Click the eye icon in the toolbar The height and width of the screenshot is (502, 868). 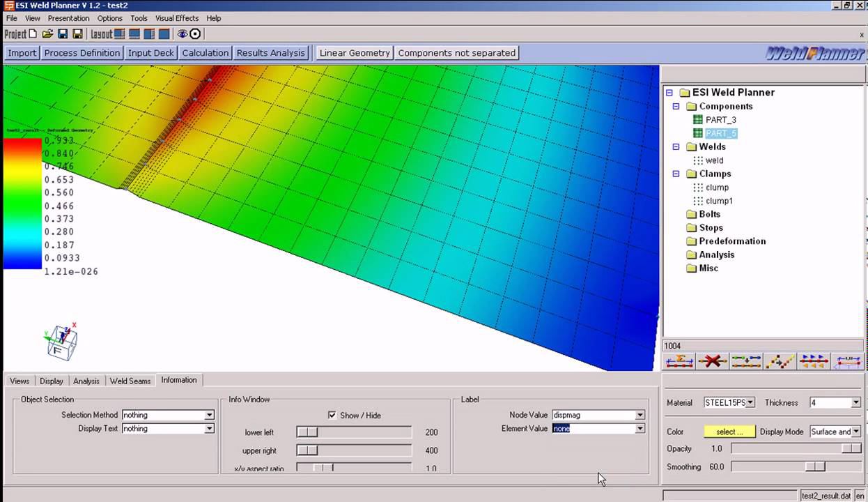pyautogui.click(x=182, y=34)
